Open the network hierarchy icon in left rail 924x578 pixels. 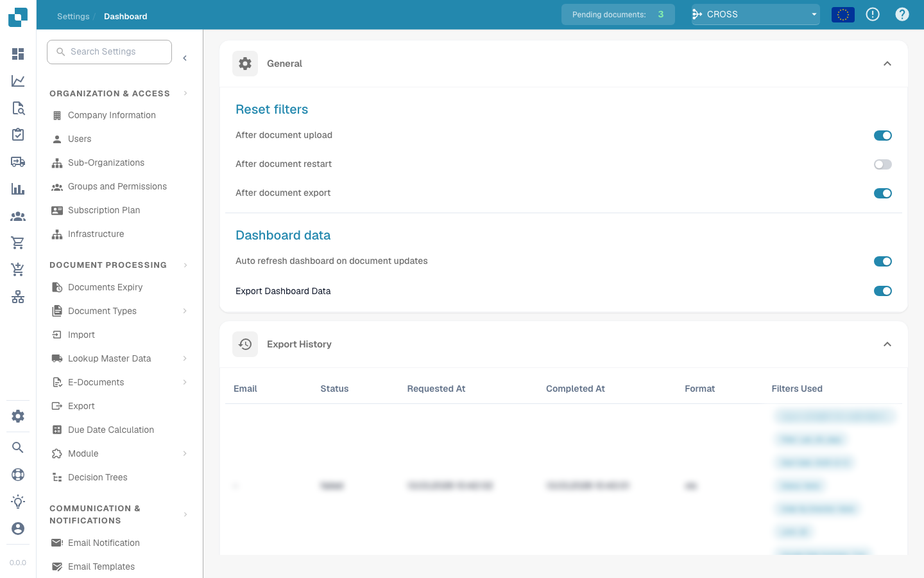click(18, 297)
